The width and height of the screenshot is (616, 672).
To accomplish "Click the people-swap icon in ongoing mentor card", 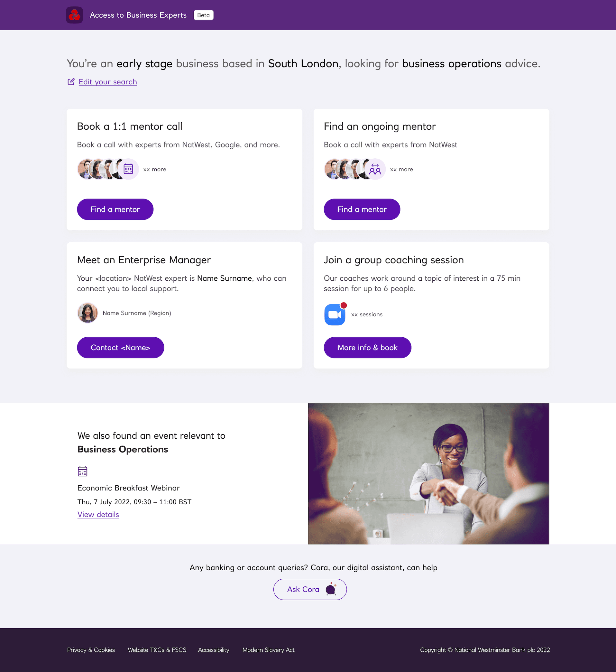I will [375, 169].
